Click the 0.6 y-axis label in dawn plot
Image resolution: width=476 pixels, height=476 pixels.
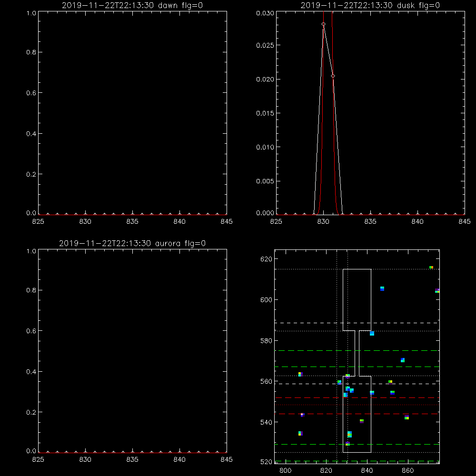(31, 93)
